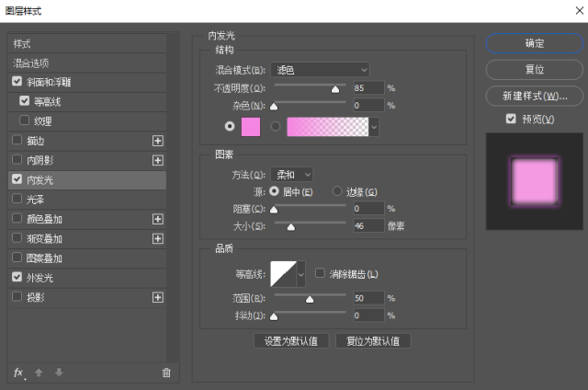Enable the 光泽 effect checkbox
This screenshot has width=588, height=390.
[17, 199]
